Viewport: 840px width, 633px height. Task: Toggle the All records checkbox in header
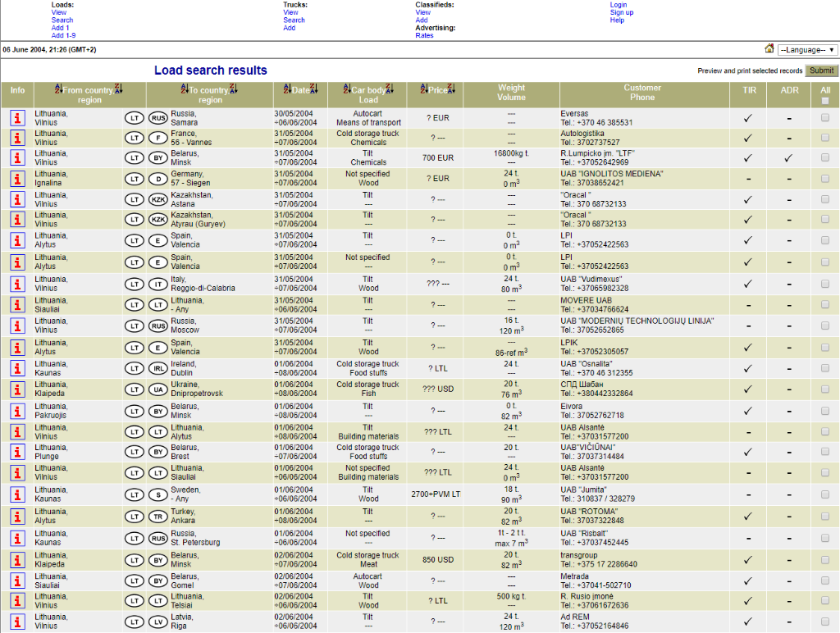[x=825, y=101]
